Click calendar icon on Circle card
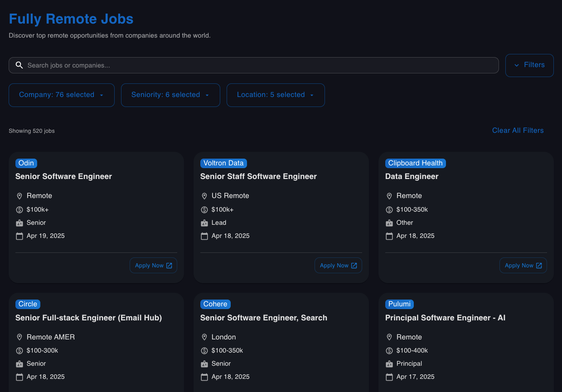The image size is (562, 392). 19,377
